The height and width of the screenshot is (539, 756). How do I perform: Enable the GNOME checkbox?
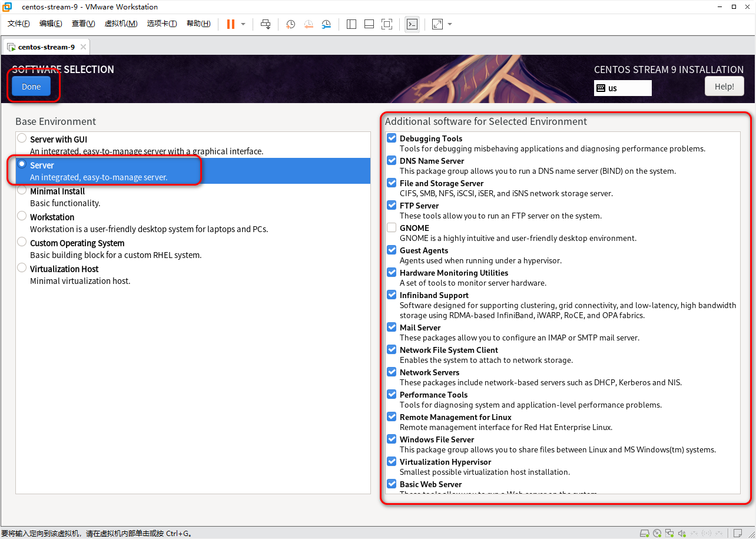click(x=392, y=227)
